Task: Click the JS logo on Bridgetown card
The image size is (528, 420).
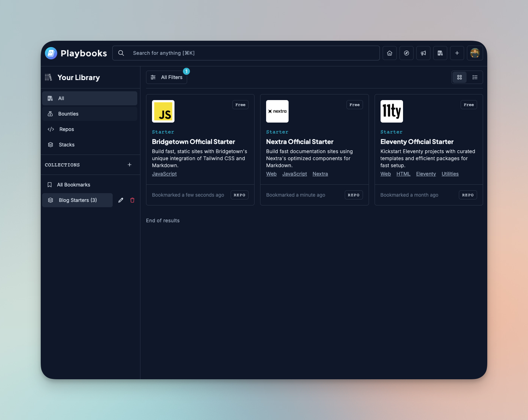Action: point(163,111)
